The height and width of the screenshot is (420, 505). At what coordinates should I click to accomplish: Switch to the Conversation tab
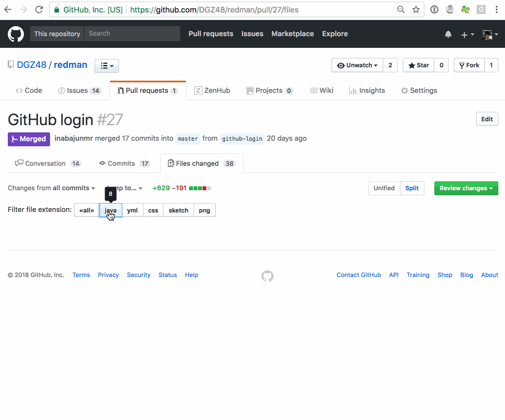48,164
